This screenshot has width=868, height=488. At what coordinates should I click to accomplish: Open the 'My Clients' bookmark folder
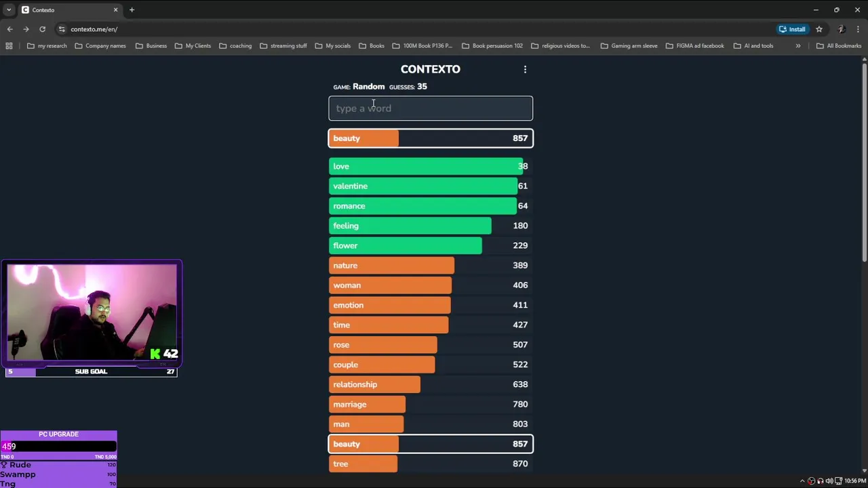193,46
